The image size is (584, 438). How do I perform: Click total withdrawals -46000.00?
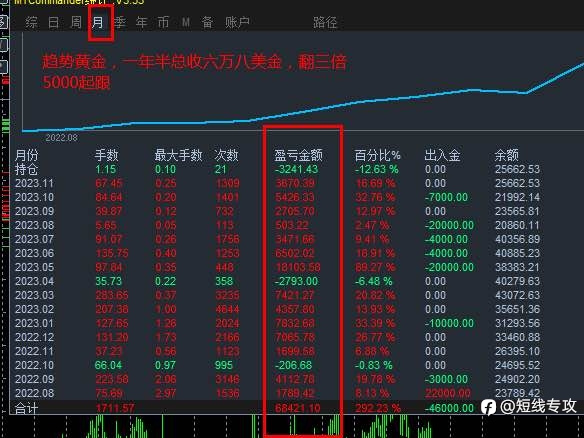click(450, 408)
